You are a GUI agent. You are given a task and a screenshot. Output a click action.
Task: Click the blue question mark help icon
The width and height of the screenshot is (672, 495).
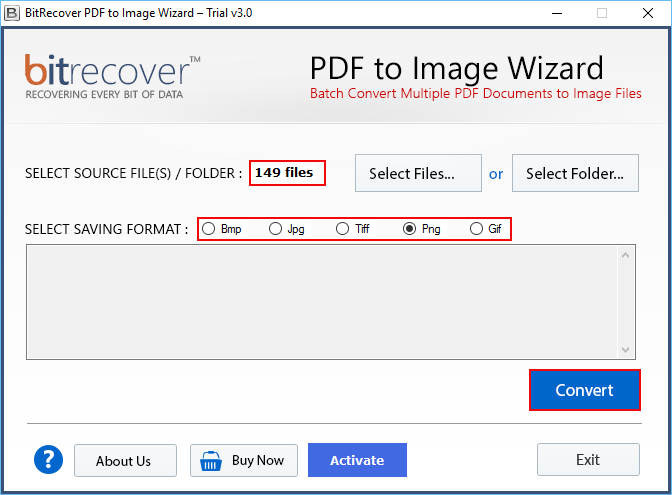click(x=48, y=459)
